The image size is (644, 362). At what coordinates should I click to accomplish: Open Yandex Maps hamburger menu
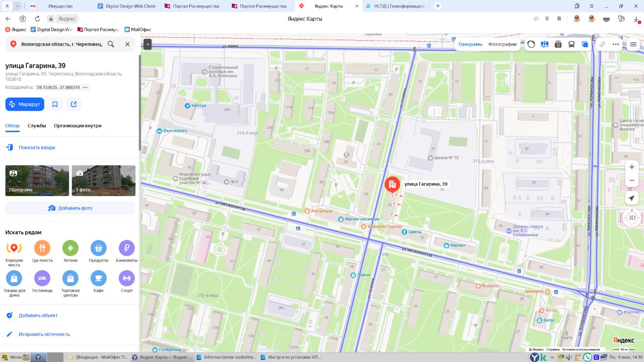point(633,44)
